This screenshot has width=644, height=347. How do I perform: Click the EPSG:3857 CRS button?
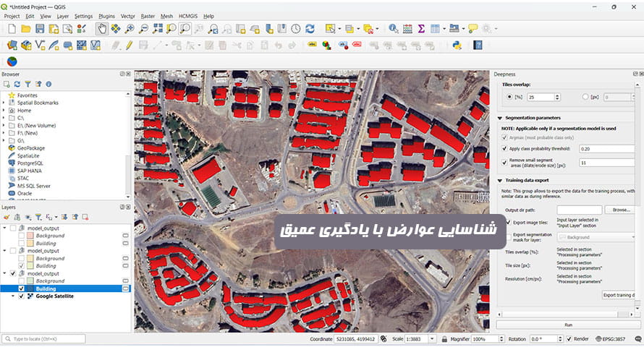point(610,339)
